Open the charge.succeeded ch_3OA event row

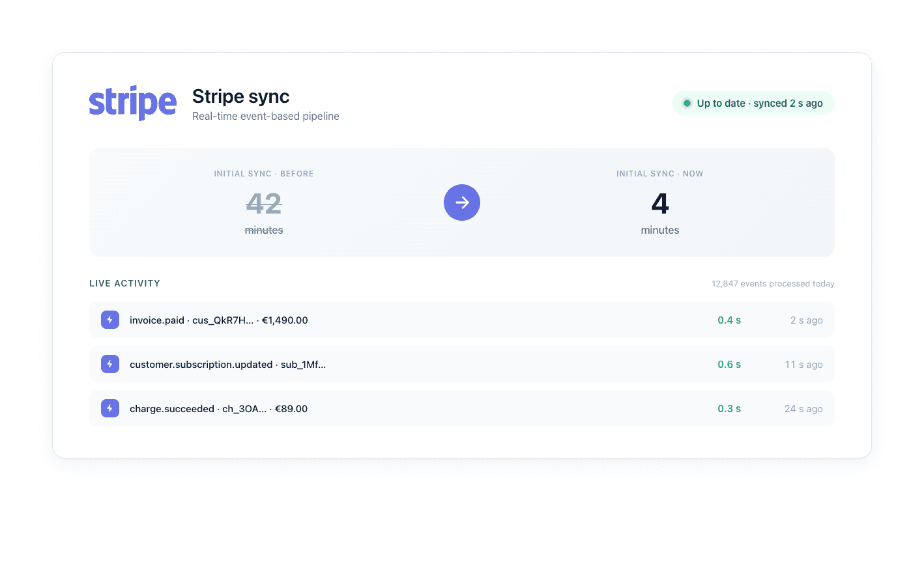[462, 408]
